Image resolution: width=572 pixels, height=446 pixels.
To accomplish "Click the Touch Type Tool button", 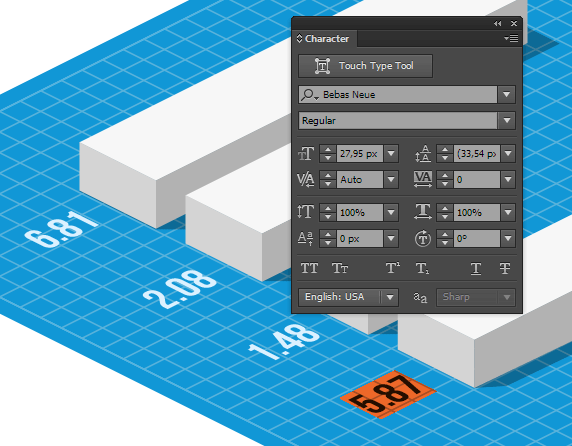I will click(x=365, y=66).
